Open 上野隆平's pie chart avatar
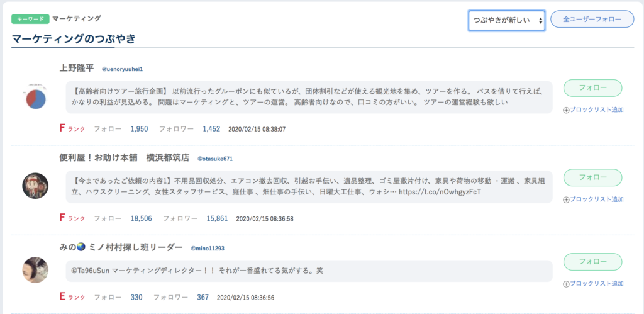This screenshot has height=314, width=644. point(35,97)
